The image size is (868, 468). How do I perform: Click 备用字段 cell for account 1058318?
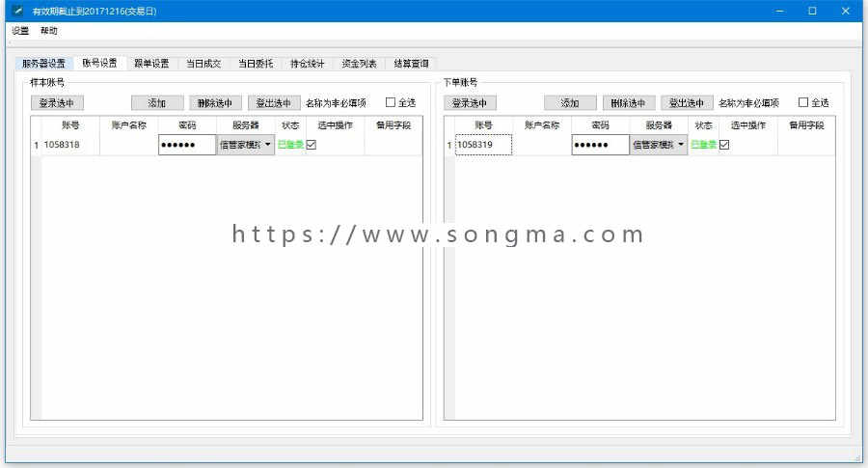coord(393,145)
